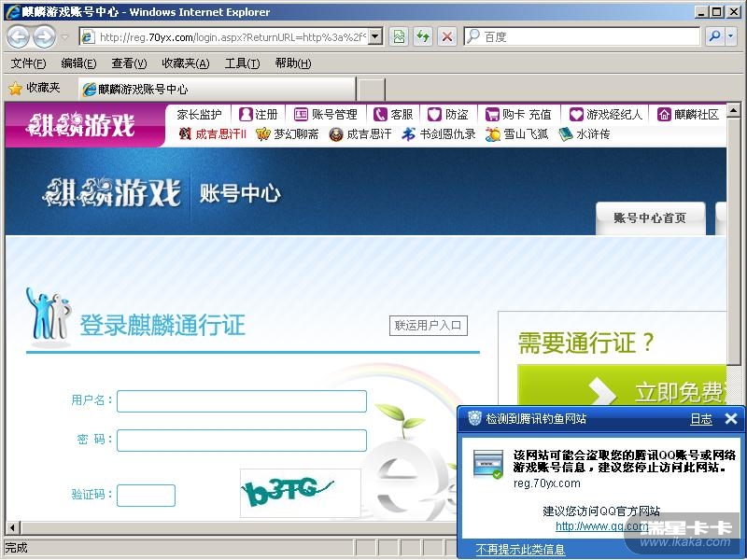Screen dimensions: 747x560
Task: Open the recent pages dropdown arrow
Action: tap(65, 36)
